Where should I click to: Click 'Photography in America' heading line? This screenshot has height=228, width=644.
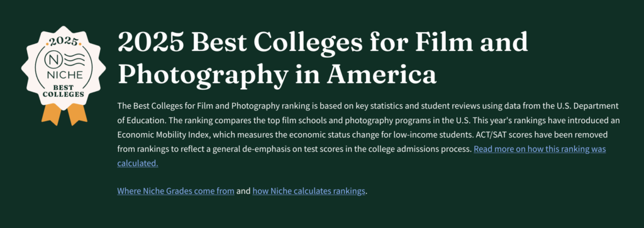point(277,73)
